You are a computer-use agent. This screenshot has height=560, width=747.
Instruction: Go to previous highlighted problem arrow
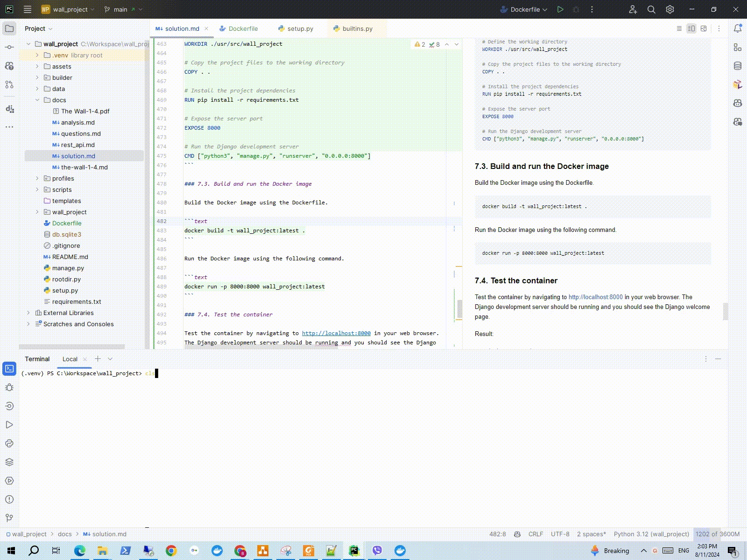[447, 44]
